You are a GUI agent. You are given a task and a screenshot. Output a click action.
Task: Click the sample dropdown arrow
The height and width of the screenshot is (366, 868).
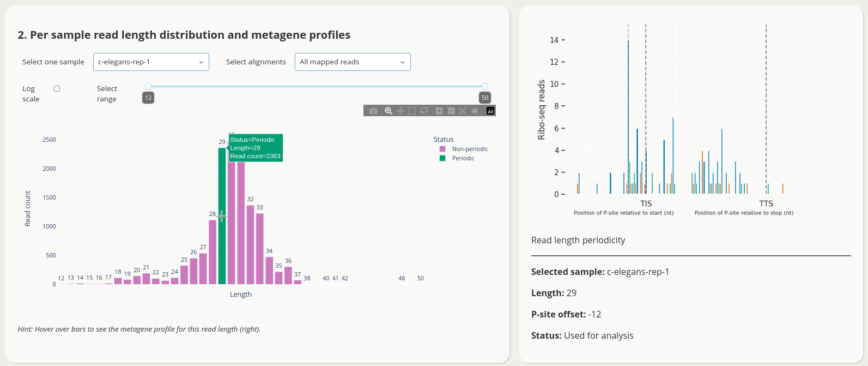point(201,63)
